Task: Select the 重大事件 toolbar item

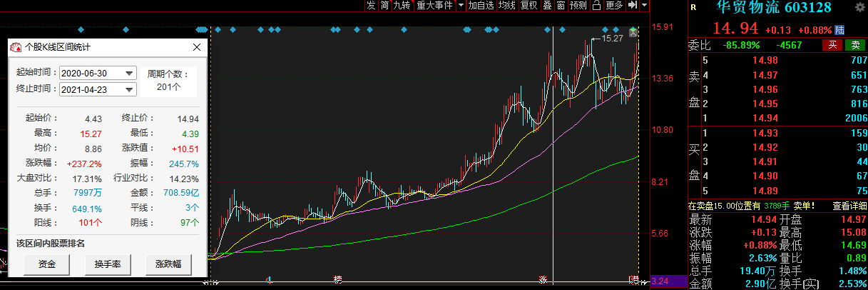Action: point(435,6)
